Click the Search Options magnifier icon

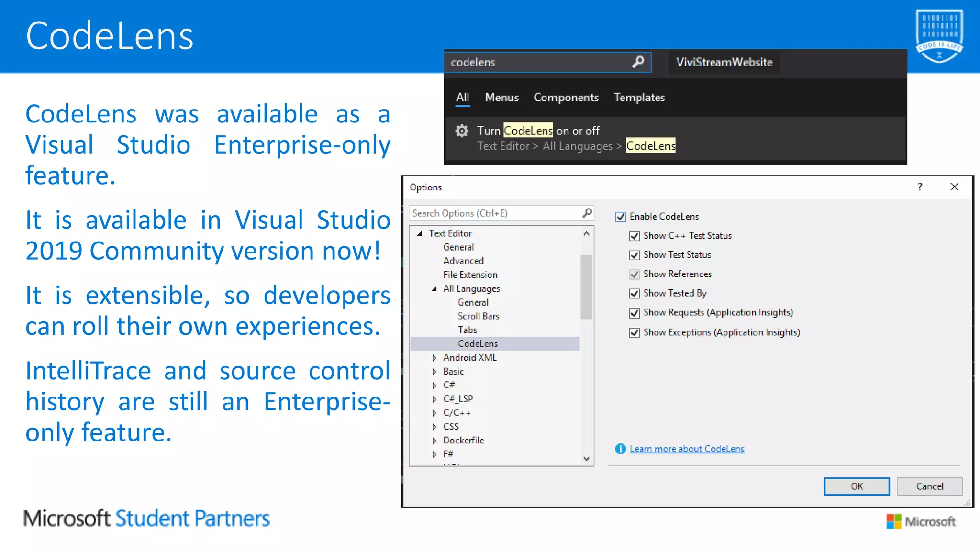[x=587, y=213]
